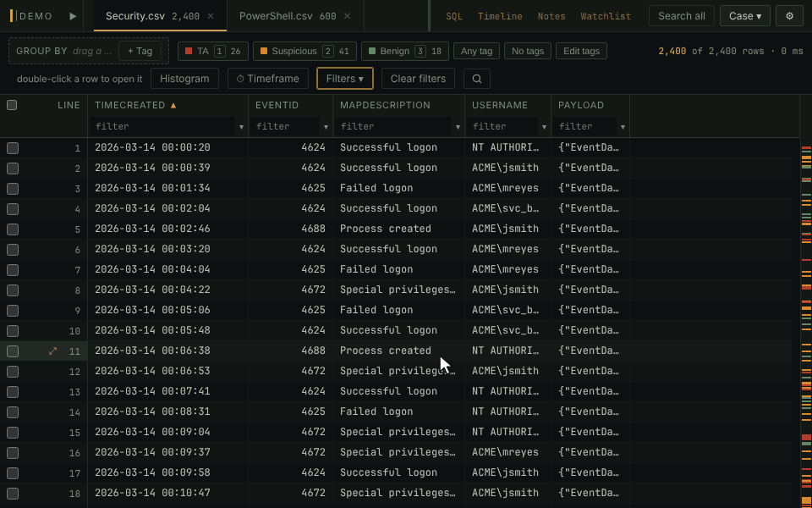Open the TIMECREATED filter dropdown arrow
The height and width of the screenshot is (508, 812).
241,127
